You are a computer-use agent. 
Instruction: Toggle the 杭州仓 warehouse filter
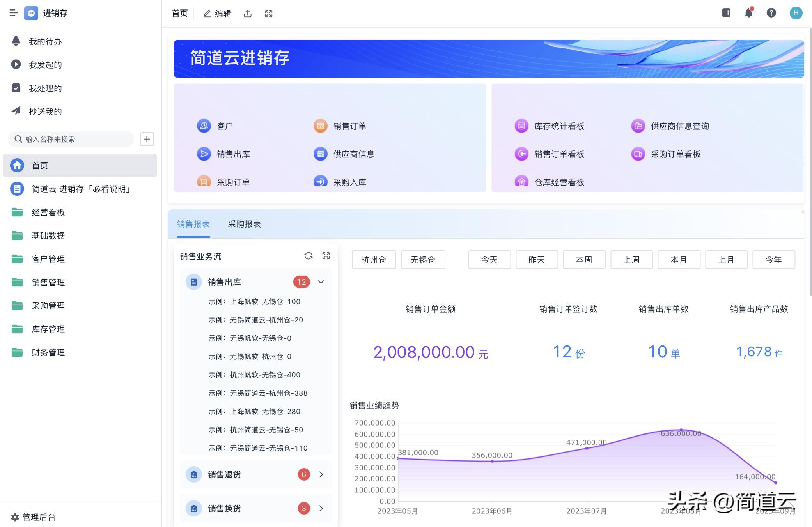[374, 260]
